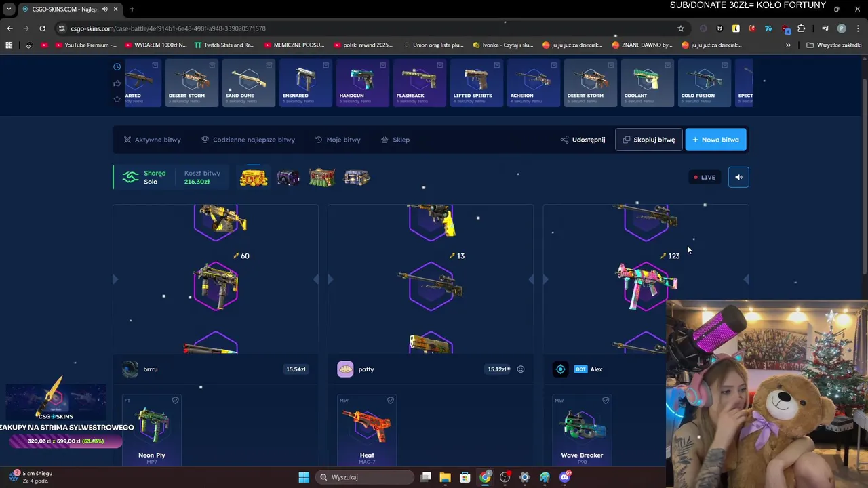The image size is (868, 488).
Task: Open Aktywne bitwy tab
Action: [x=153, y=140]
